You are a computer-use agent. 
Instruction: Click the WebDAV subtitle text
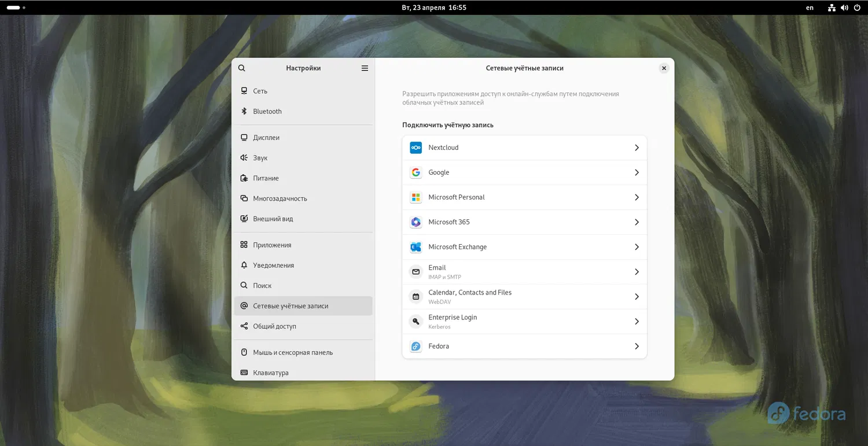tap(439, 302)
